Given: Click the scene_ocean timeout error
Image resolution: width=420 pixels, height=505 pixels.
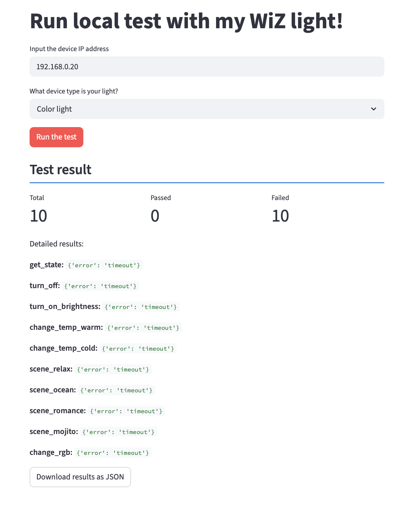Looking at the screenshot, I should [116, 390].
